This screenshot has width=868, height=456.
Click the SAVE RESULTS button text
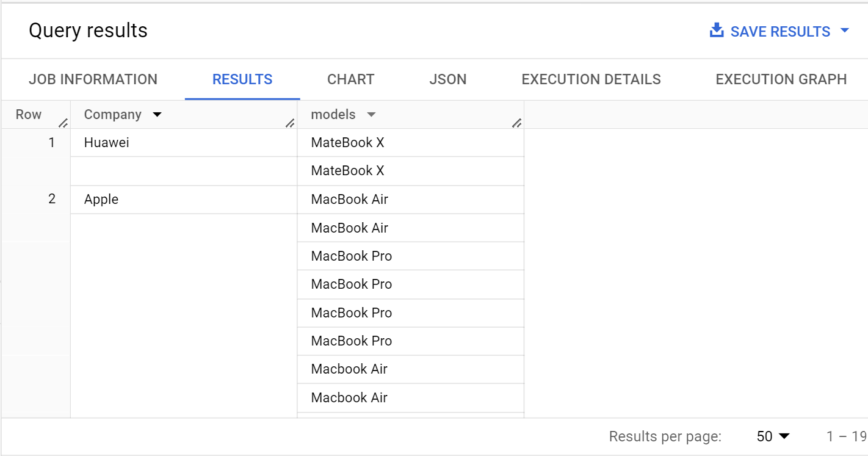780,32
